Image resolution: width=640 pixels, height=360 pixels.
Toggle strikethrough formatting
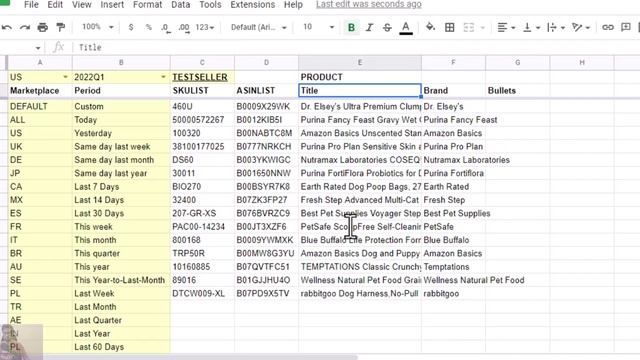tap(387, 27)
